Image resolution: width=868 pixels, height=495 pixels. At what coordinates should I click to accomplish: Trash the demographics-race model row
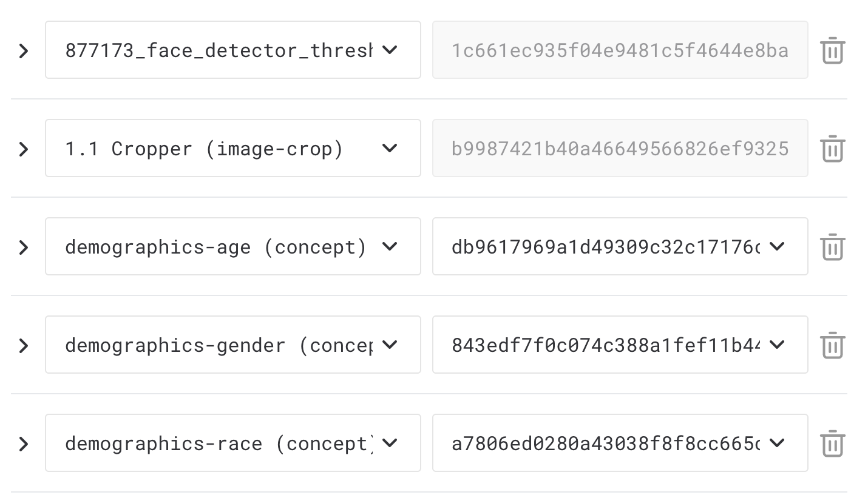[x=832, y=443]
